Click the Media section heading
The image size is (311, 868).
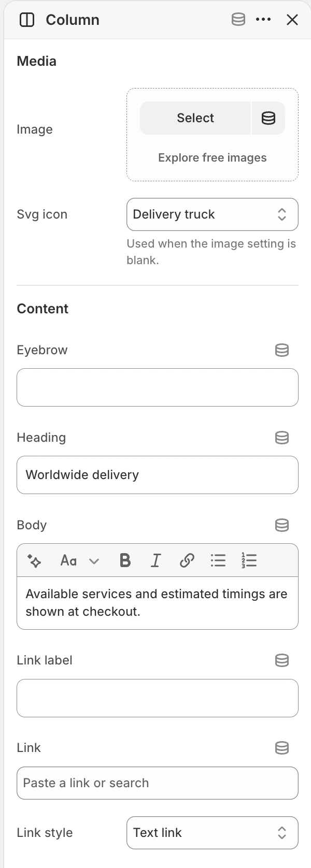37,61
